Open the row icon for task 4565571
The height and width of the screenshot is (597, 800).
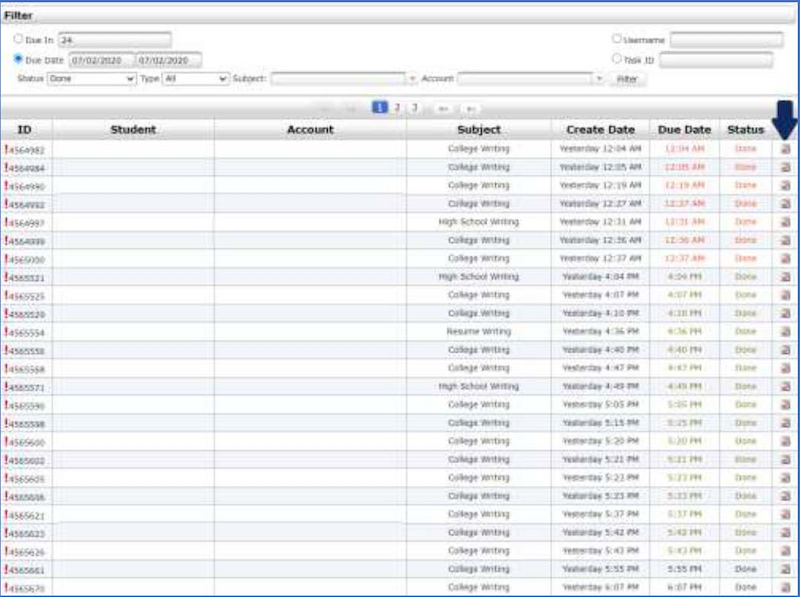785,387
